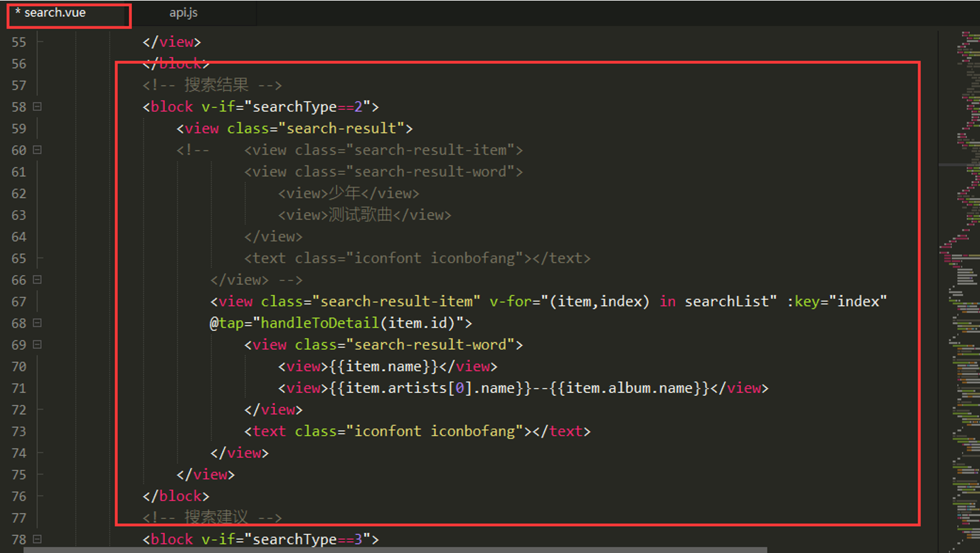Image resolution: width=980 pixels, height=553 pixels.
Task: Click line number 76 in the gutter
Action: click(x=19, y=496)
